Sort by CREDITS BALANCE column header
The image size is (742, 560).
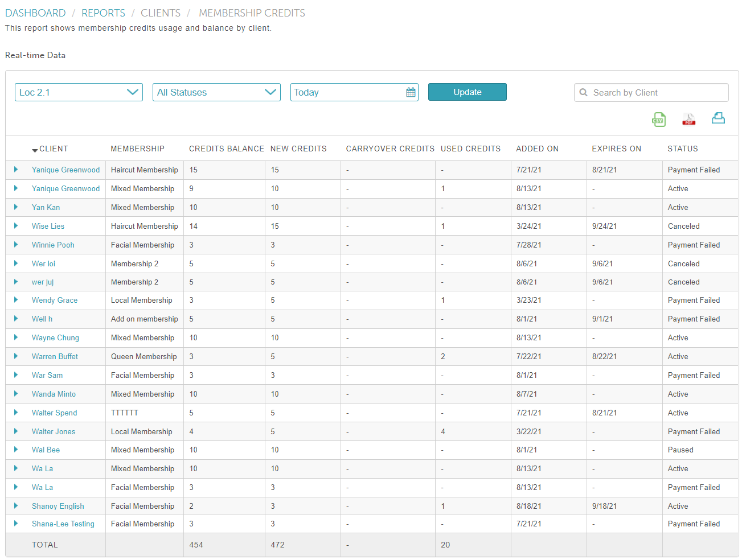pyautogui.click(x=227, y=149)
